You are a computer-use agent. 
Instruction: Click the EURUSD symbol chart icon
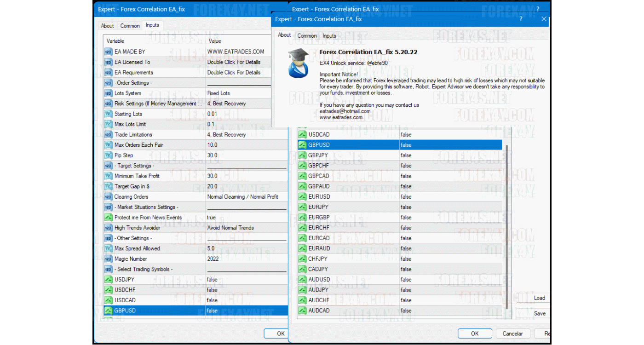click(302, 197)
